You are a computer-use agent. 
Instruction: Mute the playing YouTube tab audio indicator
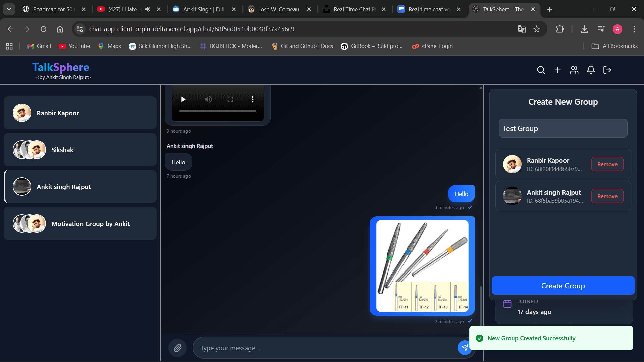point(148,9)
